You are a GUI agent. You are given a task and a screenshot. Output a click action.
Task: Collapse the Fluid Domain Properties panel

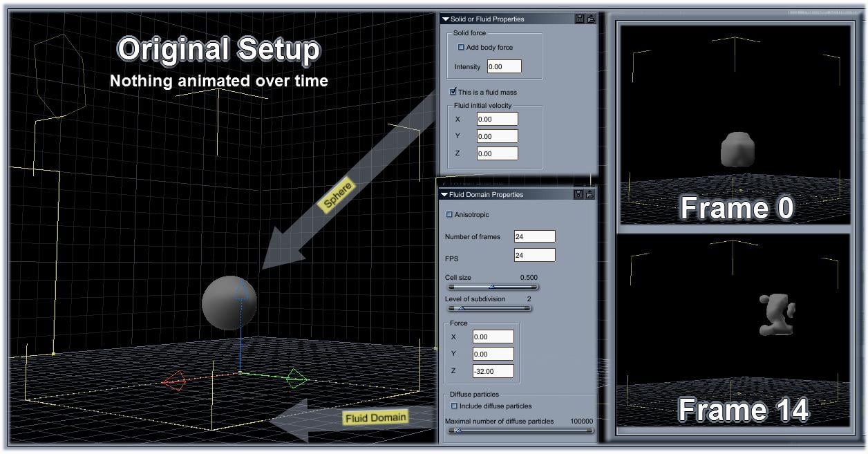click(444, 195)
